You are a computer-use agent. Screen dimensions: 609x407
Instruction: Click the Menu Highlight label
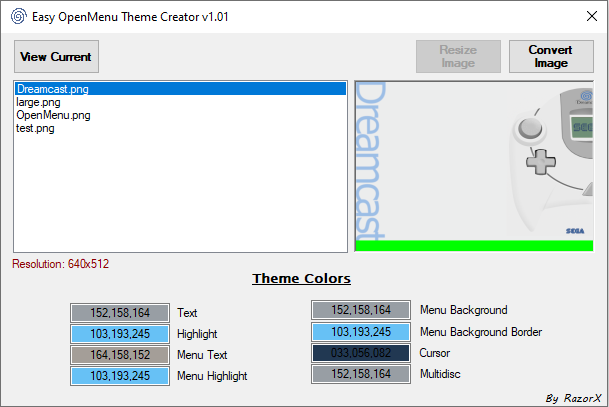[212, 376]
